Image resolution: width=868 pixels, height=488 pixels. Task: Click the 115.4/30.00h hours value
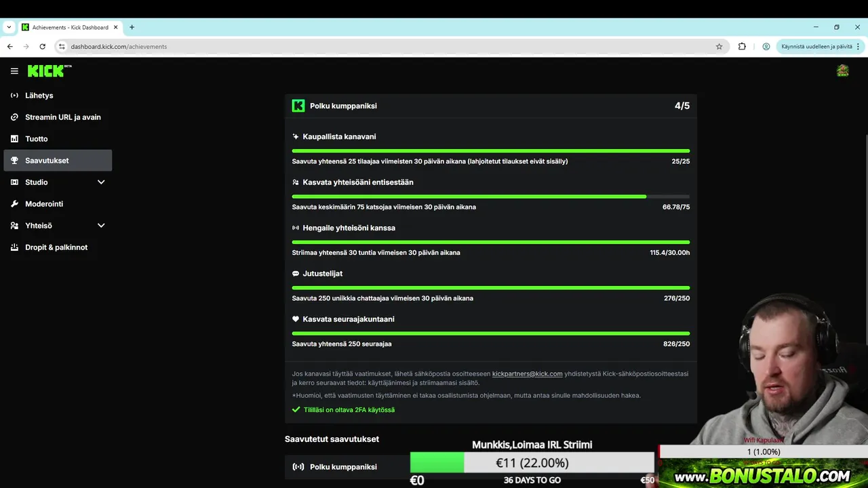[x=670, y=253]
